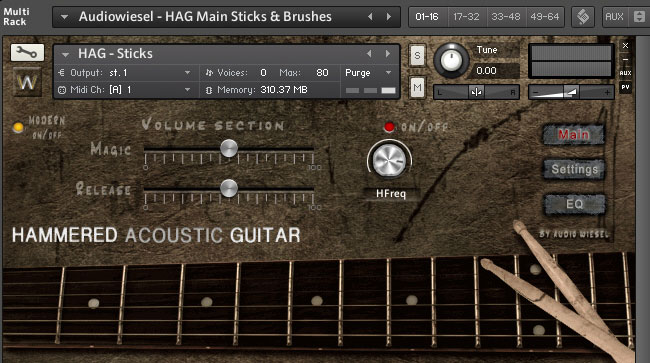Select next instrument arrow beside HAG - Sticks
The image size is (650, 363).
[388, 53]
